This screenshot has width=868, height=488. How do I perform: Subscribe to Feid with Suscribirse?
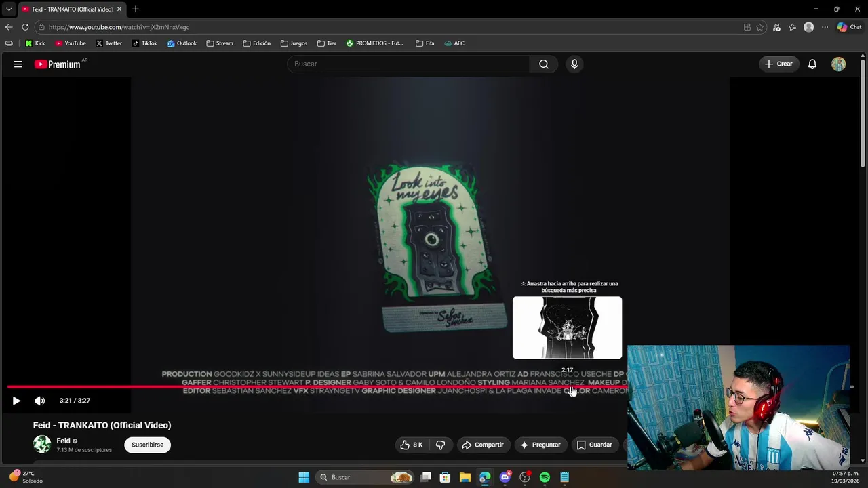147,445
